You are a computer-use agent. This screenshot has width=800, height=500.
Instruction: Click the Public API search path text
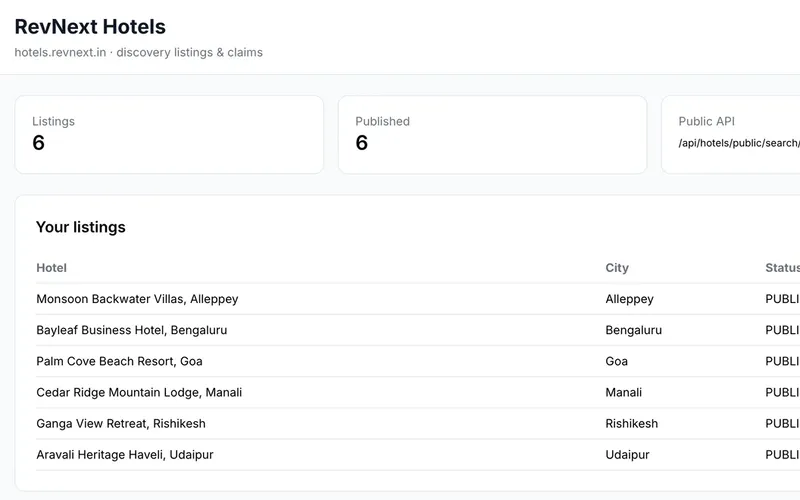pyautogui.click(x=739, y=143)
